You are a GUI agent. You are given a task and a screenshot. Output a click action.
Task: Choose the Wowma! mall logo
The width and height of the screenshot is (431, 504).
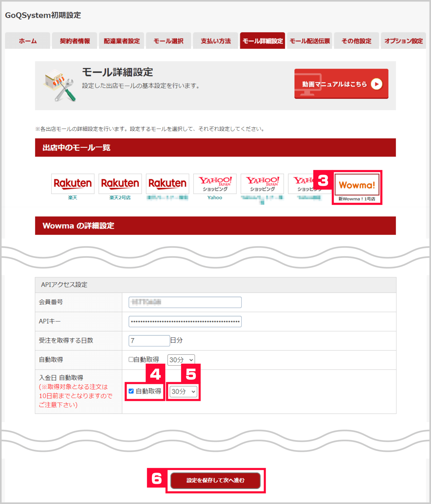pyautogui.click(x=357, y=185)
